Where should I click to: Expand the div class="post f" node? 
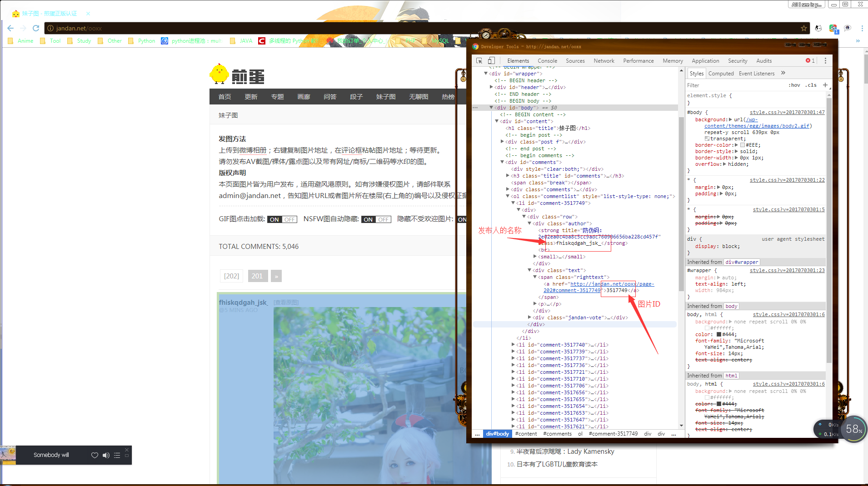(502, 142)
